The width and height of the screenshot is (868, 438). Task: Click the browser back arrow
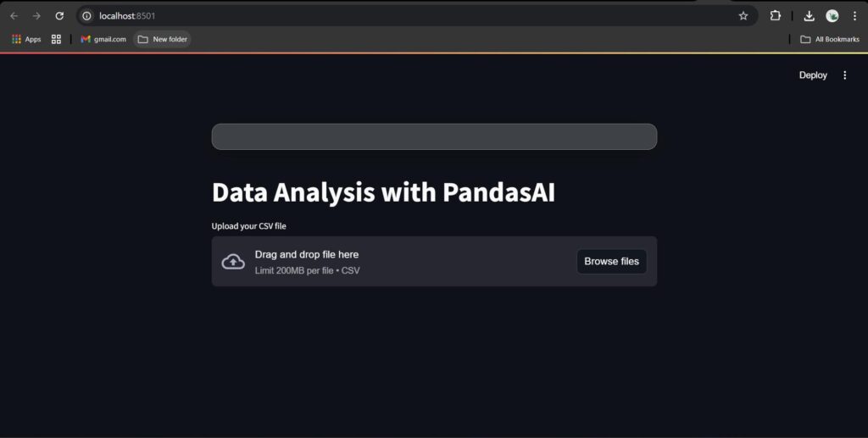tap(14, 16)
